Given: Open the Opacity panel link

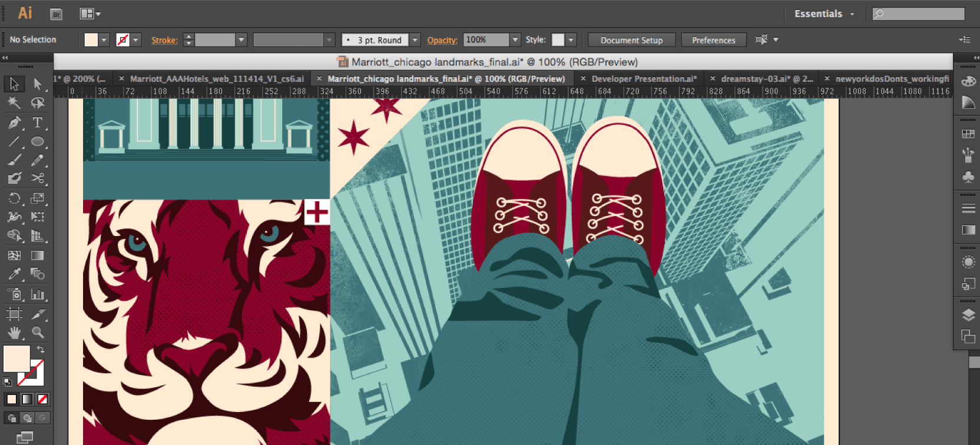Looking at the screenshot, I should (442, 40).
